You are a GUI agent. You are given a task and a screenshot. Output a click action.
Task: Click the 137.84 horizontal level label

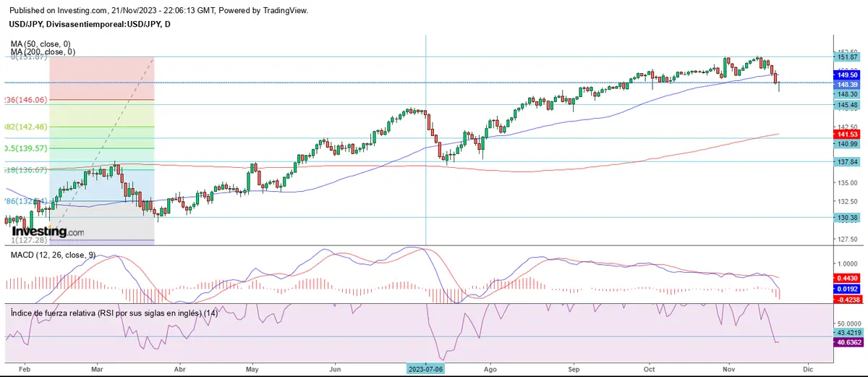tap(847, 162)
